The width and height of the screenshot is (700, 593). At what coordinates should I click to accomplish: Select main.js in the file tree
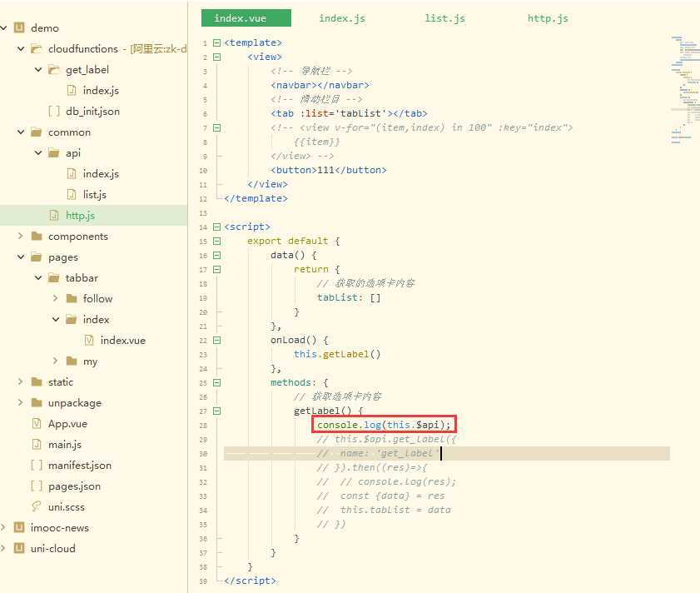[x=65, y=445]
